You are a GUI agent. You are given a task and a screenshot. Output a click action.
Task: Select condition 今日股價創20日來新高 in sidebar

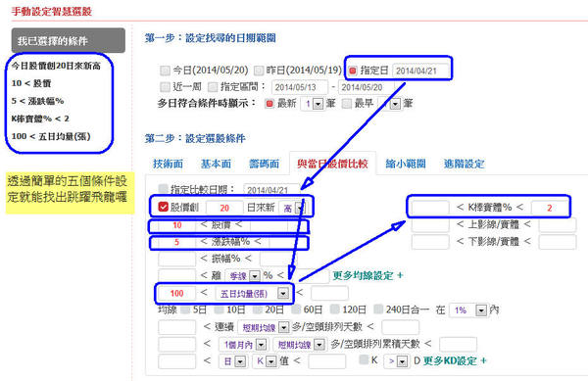pyautogui.click(x=56, y=66)
